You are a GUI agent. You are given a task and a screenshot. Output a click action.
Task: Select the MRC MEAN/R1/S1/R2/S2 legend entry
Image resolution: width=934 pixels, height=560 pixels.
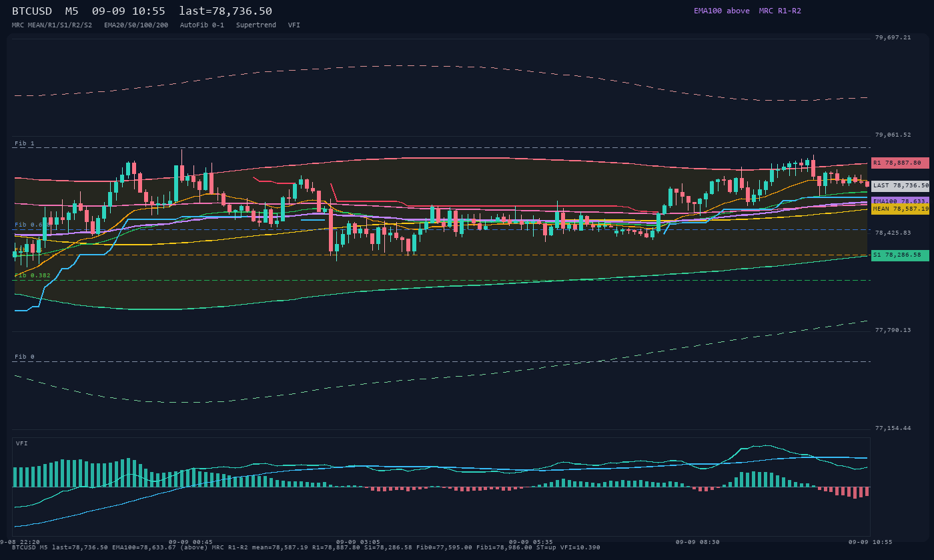coord(52,25)
